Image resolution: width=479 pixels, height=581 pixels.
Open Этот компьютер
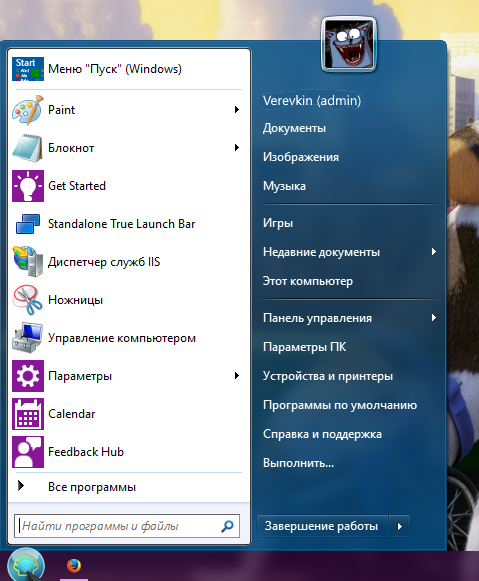click(308, 281)
